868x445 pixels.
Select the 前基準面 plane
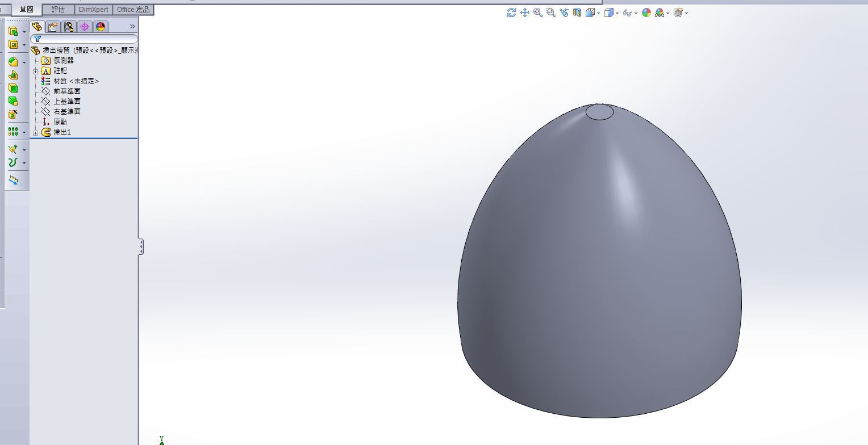point(61,91)
